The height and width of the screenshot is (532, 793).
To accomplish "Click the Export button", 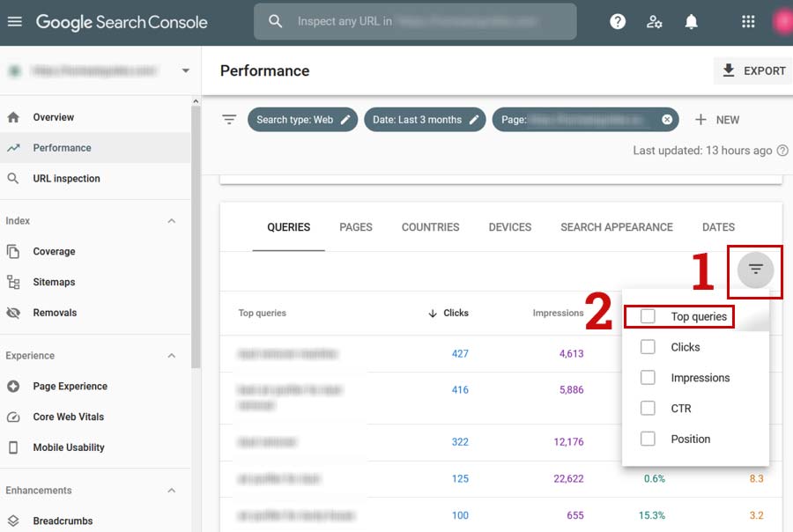I will 753,70.
